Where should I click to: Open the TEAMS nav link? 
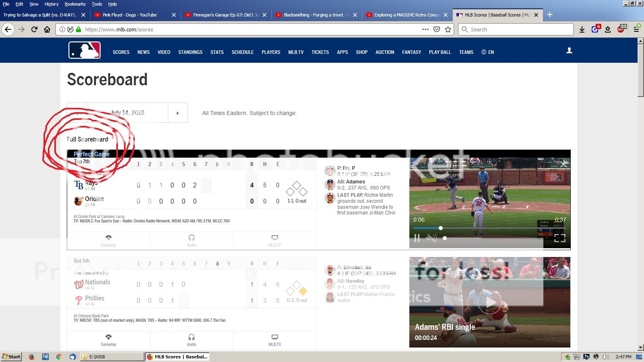pyautogui.click(x=466, y=52)
